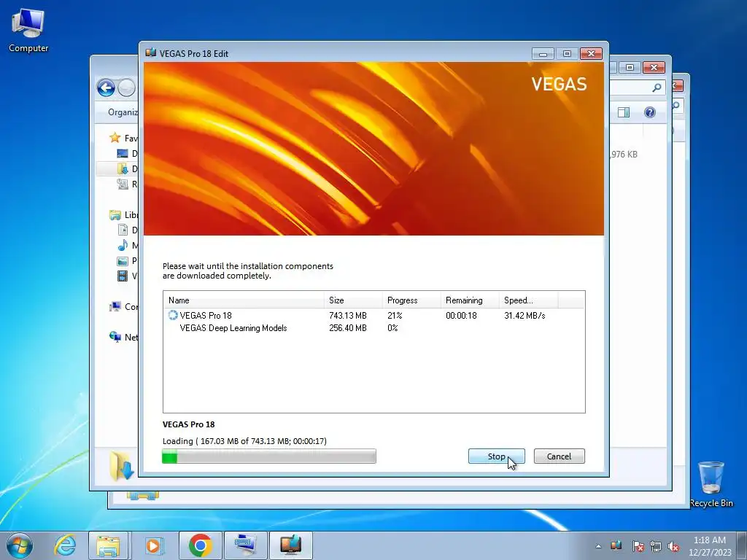The width and height of the screenshot is (747, 560).
Task: Open the keyboard application on the taskbar
Action: click(245, 545)
